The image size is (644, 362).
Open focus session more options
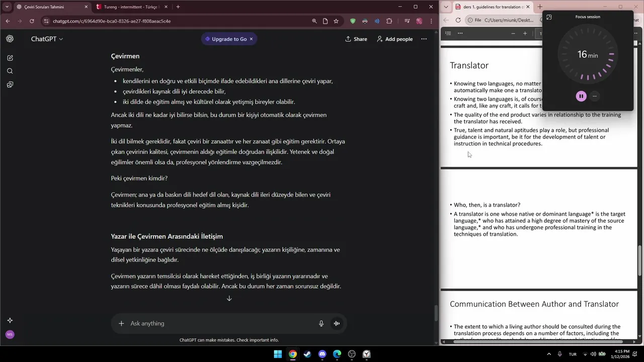point(595,96)
